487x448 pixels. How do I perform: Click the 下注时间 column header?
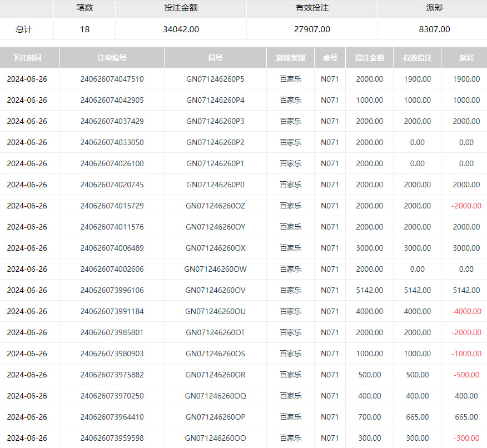point(27,58)
